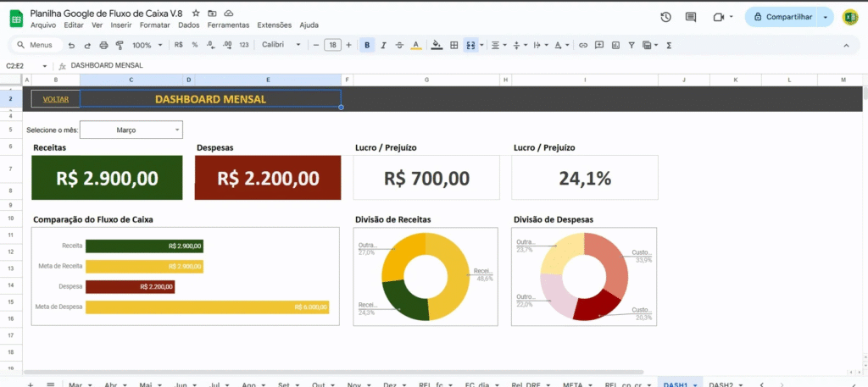Click the print icon in toolbar
Image resolution: width=868 pixels, height=387 pixels.
pos(103,45)
